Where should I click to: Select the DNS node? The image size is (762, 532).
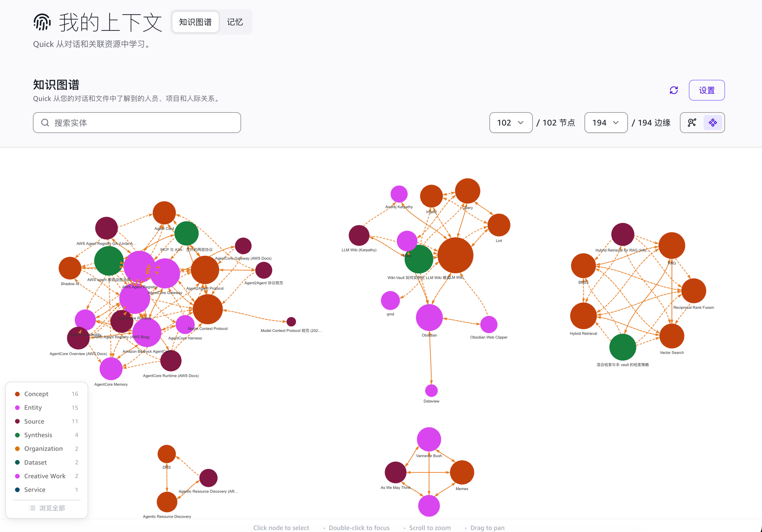click(x=166, y=454)
